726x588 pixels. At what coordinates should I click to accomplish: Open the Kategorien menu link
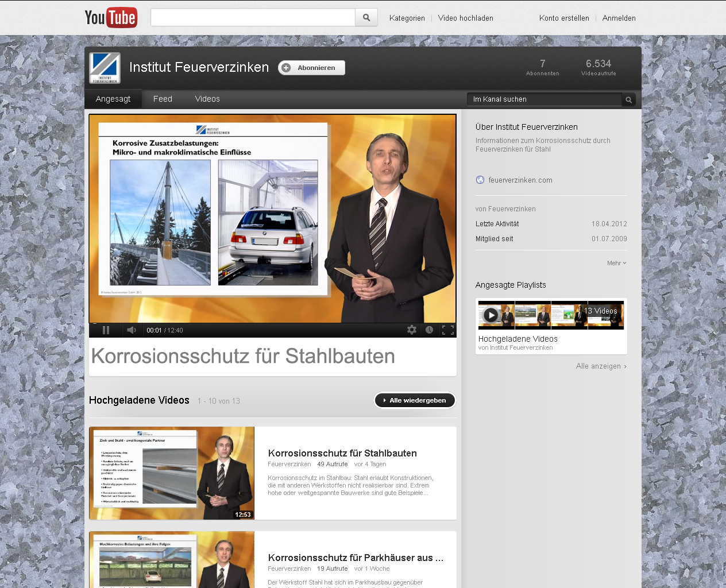(x=407, y=18)
